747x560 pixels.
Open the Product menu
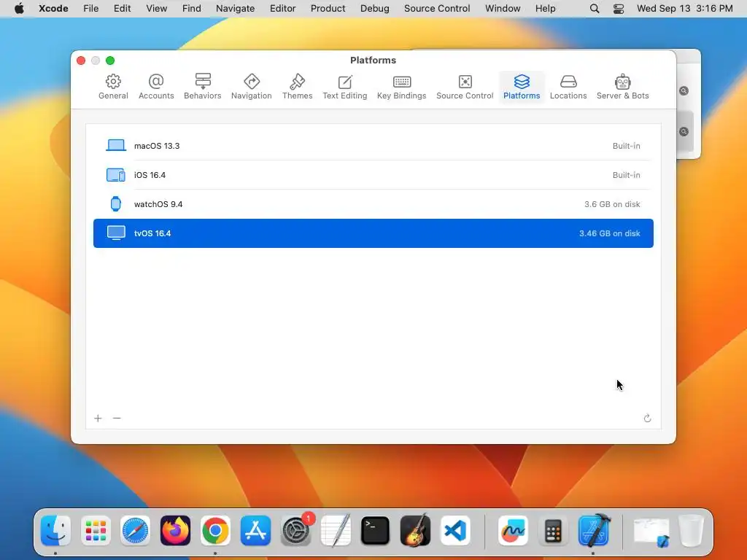click(x=328, y=9)
